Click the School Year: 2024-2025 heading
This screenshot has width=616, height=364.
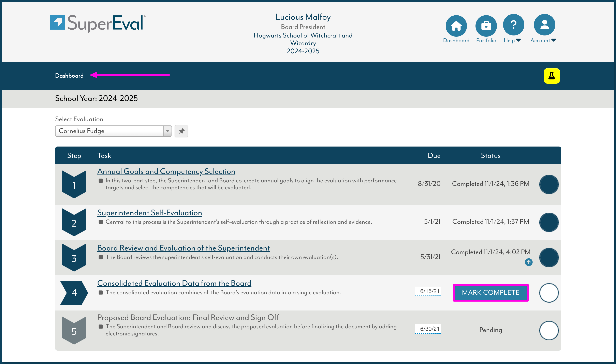(96, 98)
